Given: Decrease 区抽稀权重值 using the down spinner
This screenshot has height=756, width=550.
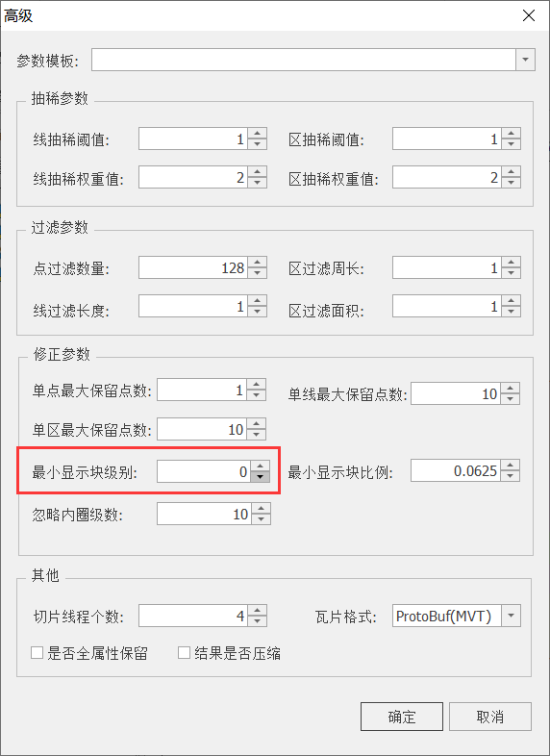Looking at the screenshot, I should click(x=511, y=183).
